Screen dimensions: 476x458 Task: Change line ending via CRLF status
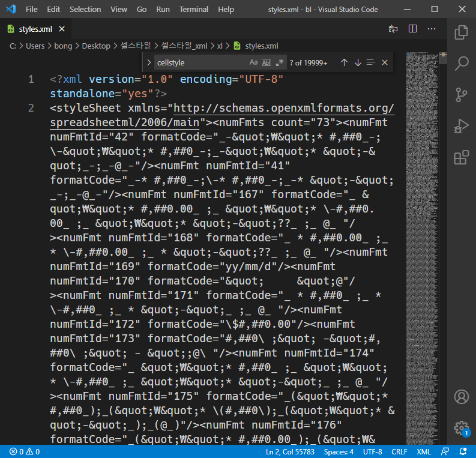(399, 451)
